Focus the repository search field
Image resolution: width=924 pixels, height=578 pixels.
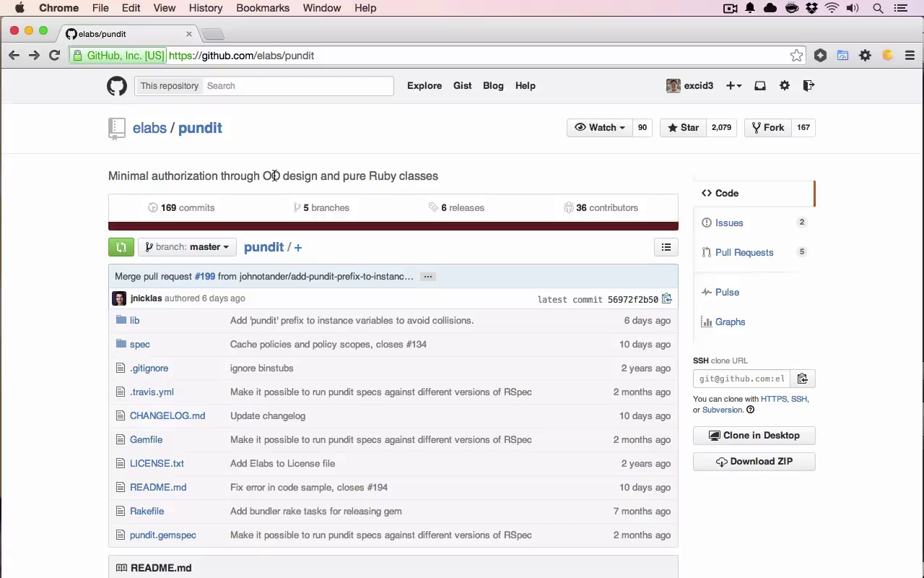298,85
